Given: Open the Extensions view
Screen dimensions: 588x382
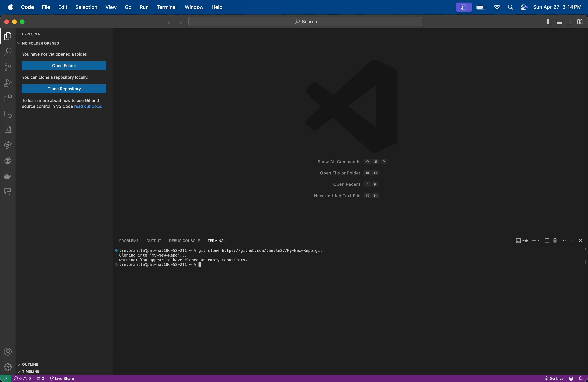Looking at the screenshot, I should (x=8, y=99).
